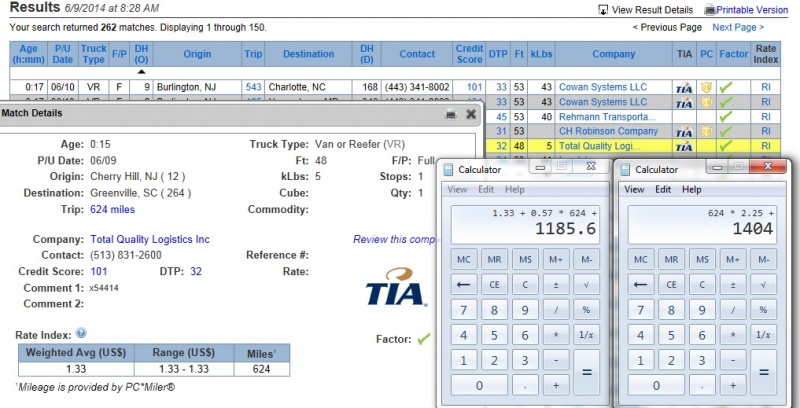Click DTP value 32 in Match Details

tap(196, 271)
